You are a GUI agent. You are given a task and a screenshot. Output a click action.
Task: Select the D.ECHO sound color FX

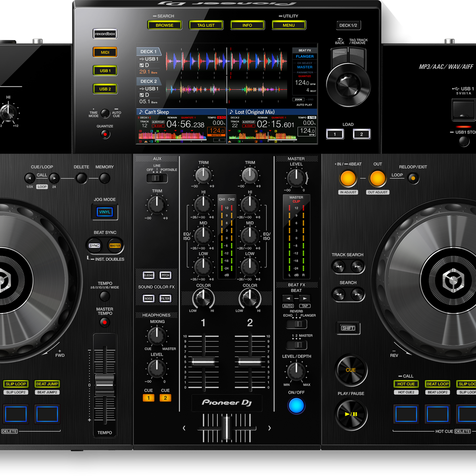[x=149, y=275]
